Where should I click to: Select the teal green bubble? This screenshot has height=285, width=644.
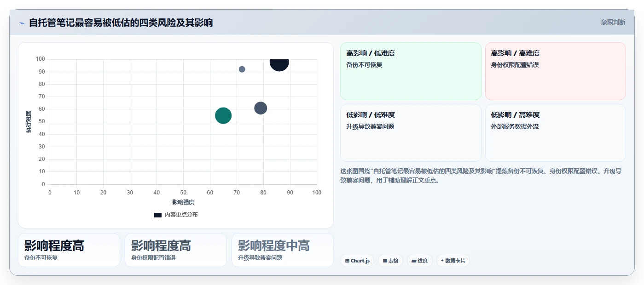[223, 115]
